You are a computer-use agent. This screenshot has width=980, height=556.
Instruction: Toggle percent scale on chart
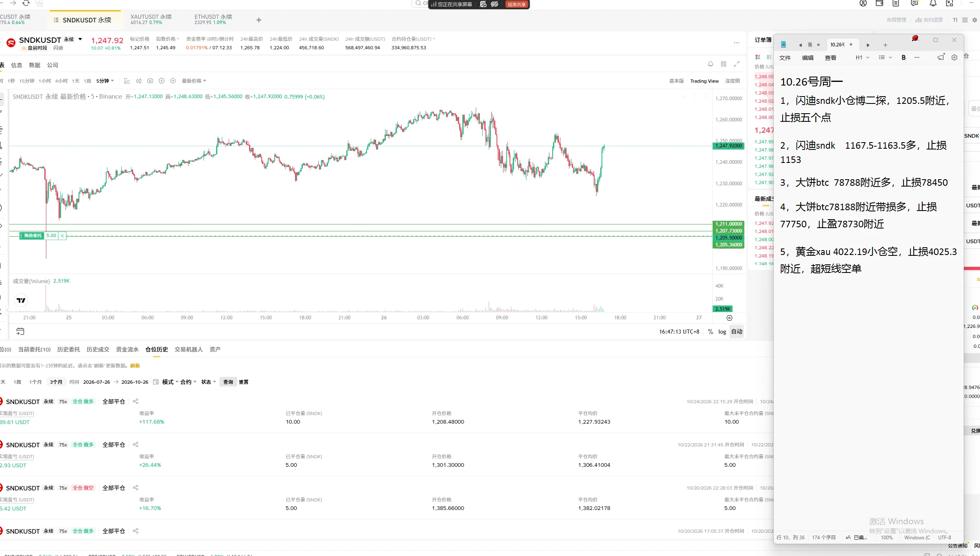coord(711,332)
